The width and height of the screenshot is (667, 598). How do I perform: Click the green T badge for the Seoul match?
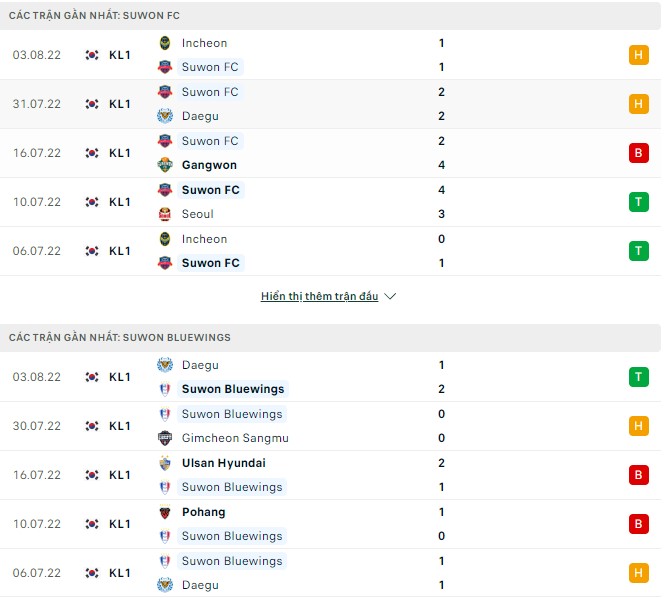pos(638,202)
